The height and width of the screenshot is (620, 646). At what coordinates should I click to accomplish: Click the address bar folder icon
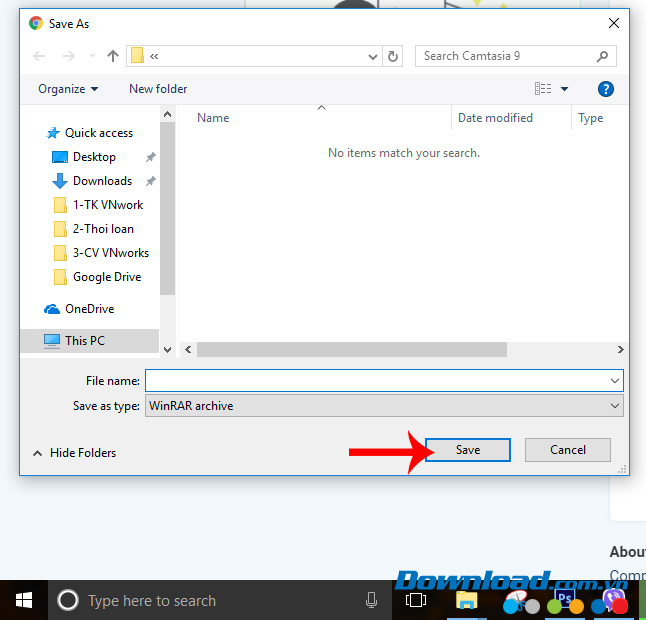click(137, 56)
